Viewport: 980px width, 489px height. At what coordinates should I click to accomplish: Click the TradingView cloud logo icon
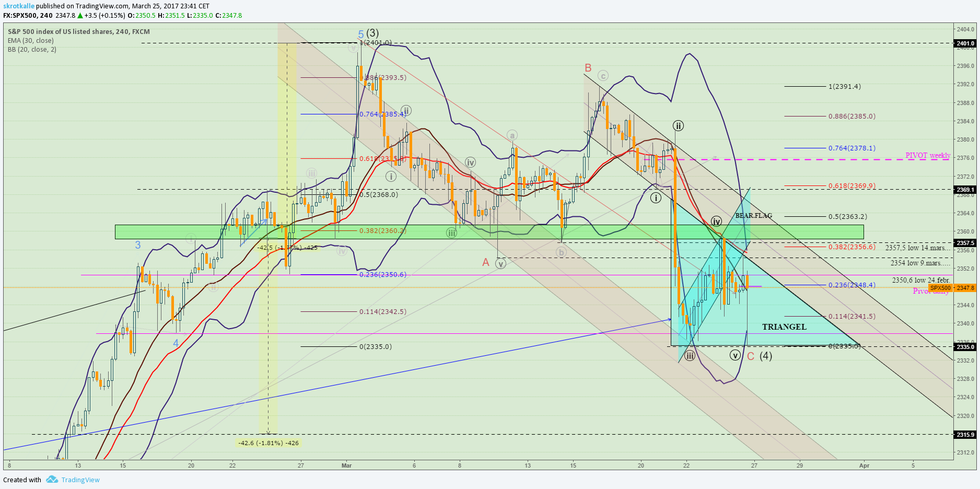click(52, 479)
